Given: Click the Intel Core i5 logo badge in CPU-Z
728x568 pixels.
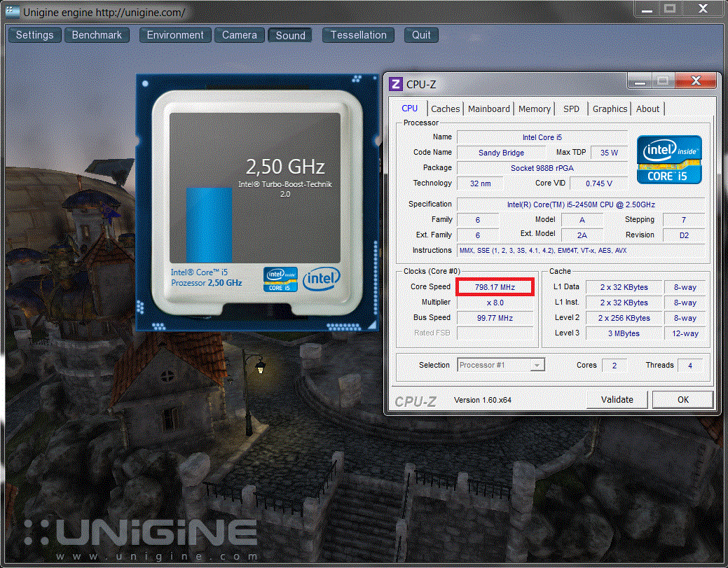Looking at the screenshot, I should coord(669,159).
